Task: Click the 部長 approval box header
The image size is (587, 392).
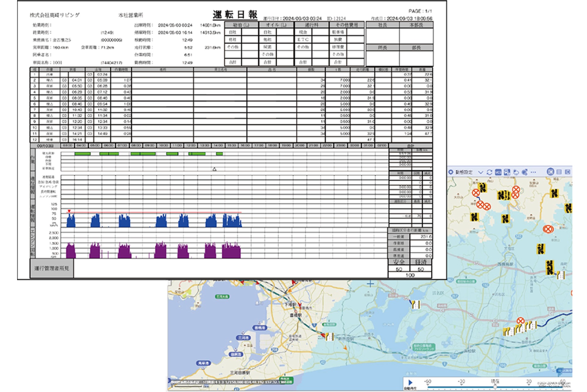Action: click(x=416, y=47)
